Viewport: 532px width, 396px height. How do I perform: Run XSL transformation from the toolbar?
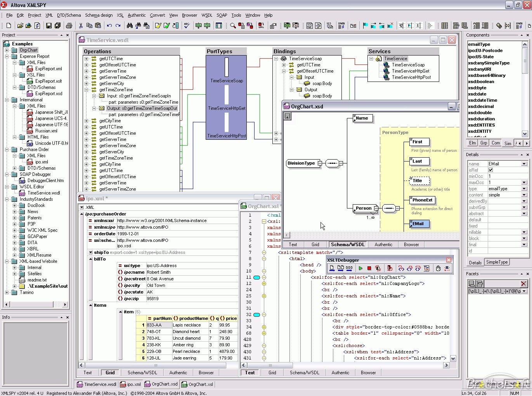198,25
